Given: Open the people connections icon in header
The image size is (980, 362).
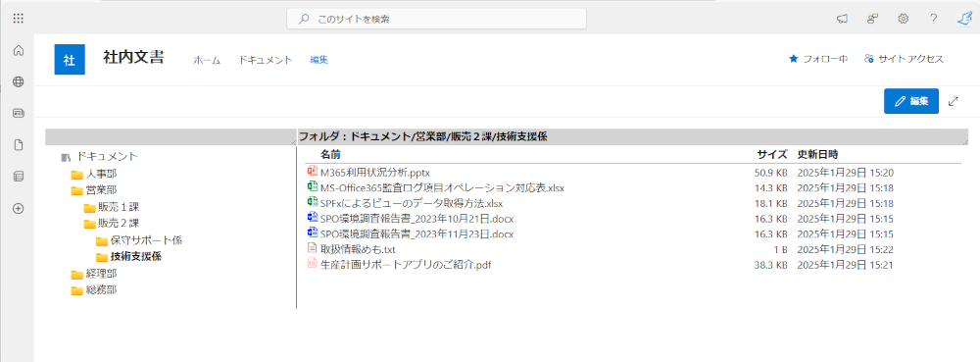Looking at the screenshot, I should point(872,19).
